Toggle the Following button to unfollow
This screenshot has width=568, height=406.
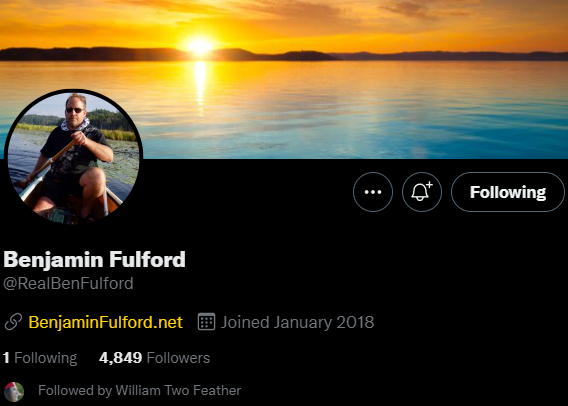[508, 192]
